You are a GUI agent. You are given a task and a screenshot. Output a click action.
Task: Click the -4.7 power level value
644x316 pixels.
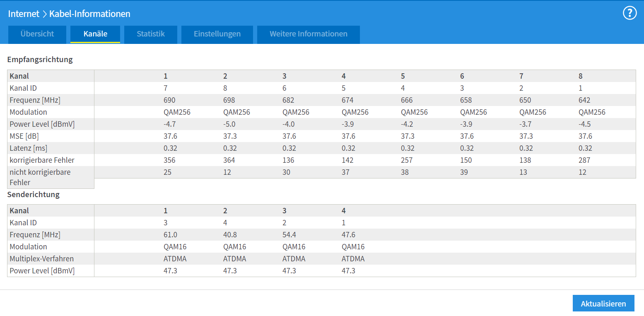[170, 124]
